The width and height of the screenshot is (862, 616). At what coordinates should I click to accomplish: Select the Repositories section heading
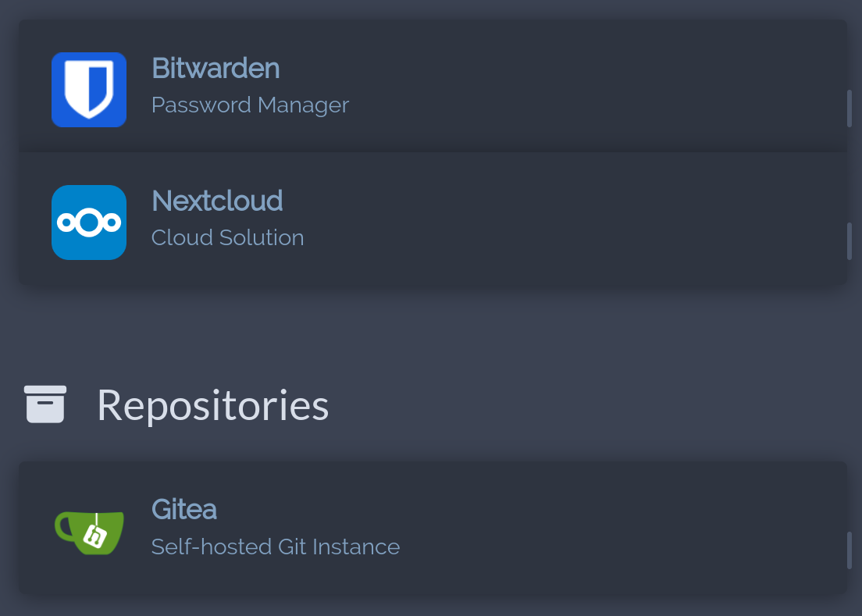pos(212,406)
